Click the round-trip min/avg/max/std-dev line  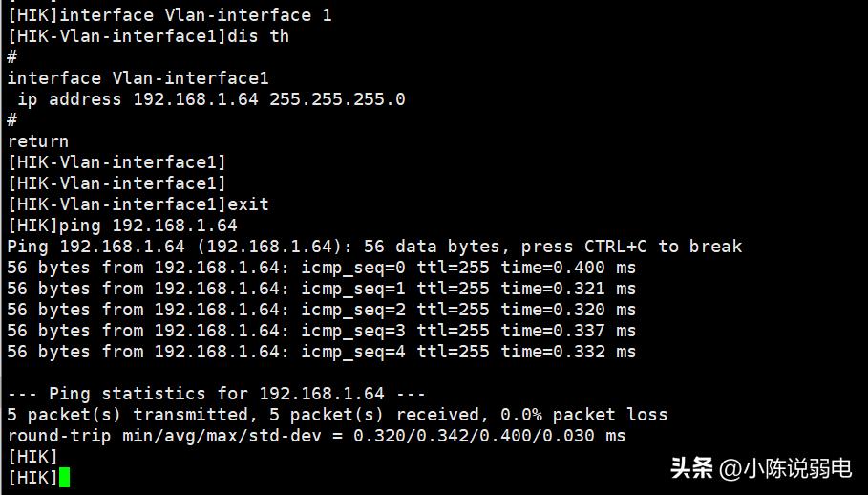(316, 436)
